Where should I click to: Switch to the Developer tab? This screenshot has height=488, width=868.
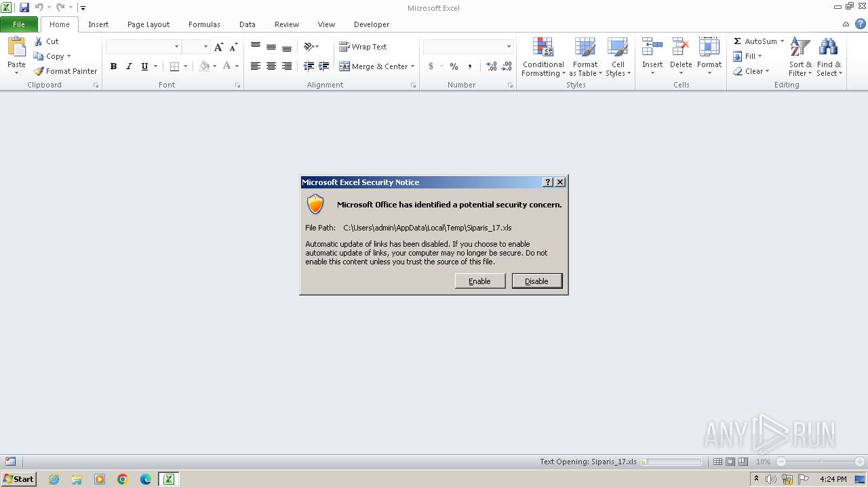[372, 24]
